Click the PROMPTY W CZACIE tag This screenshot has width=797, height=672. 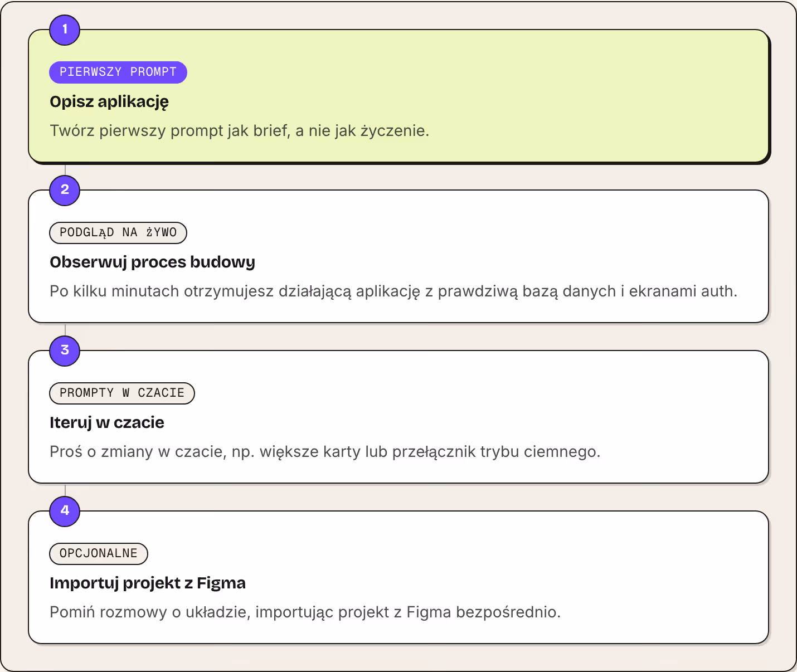tap(122, 393)
